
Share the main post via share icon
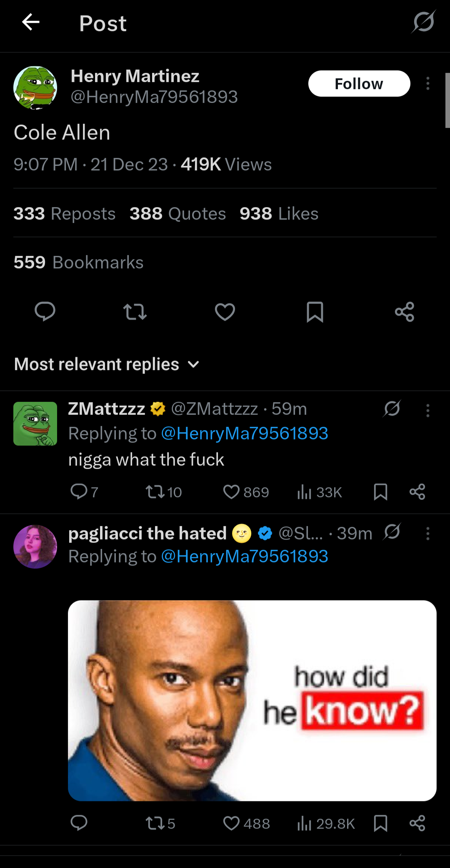[x=405, y=311]
